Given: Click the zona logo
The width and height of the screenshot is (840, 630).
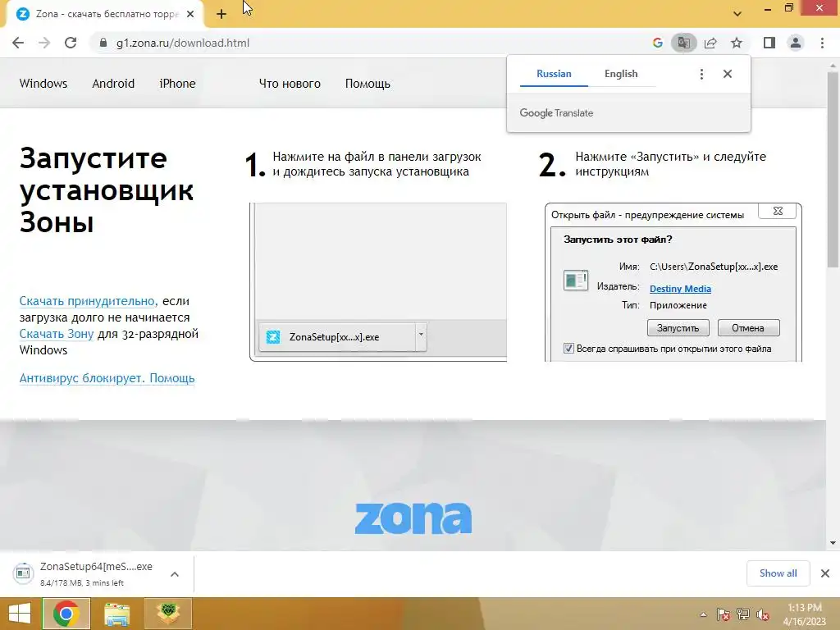Looking at the screenshot, I should [x=413, y=518].
